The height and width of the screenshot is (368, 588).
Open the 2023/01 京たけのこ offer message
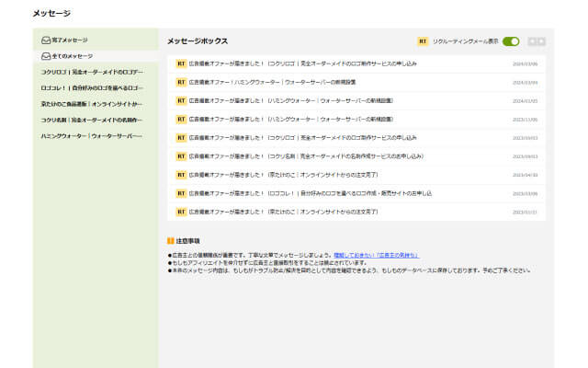coord(356,212)
